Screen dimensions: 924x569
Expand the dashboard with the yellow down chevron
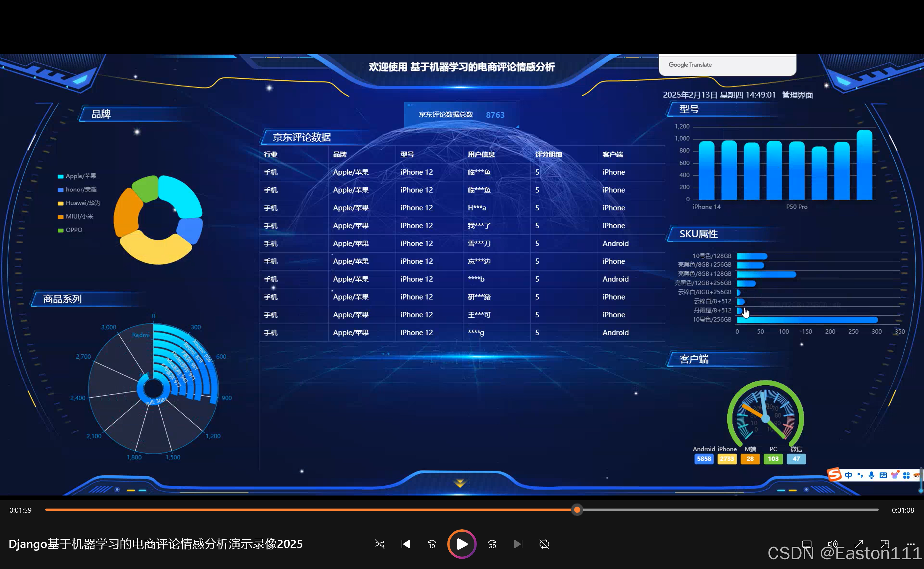460,483
